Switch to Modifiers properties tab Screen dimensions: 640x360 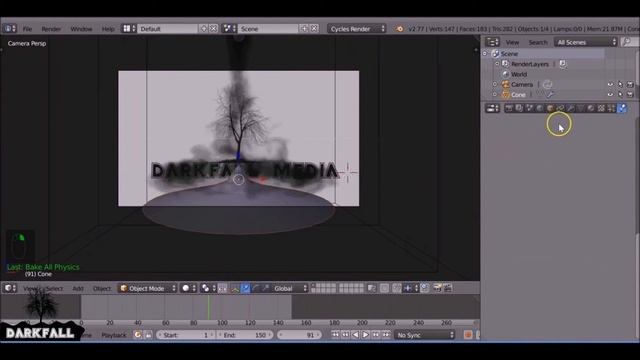click(x=570, y=108)
